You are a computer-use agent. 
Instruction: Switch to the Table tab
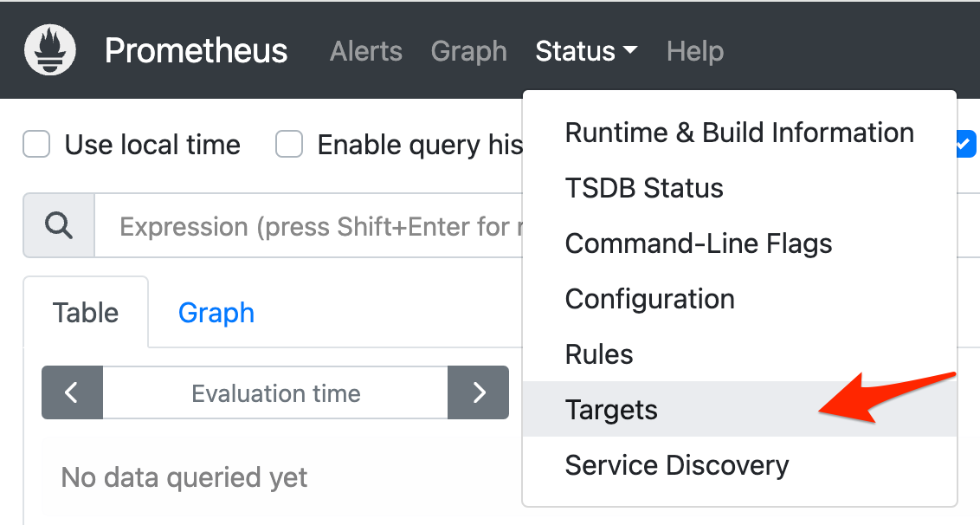(86, 312)
